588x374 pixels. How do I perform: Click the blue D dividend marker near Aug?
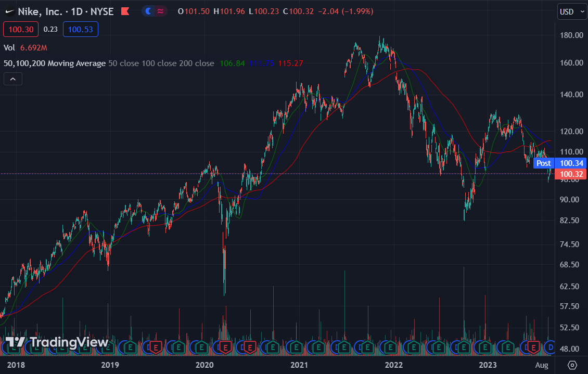[550, 347]
